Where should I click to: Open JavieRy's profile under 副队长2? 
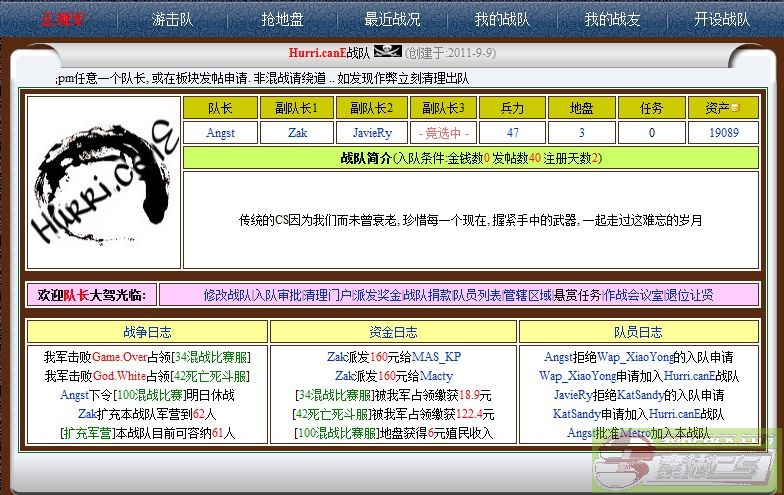[x=372, y=133]
